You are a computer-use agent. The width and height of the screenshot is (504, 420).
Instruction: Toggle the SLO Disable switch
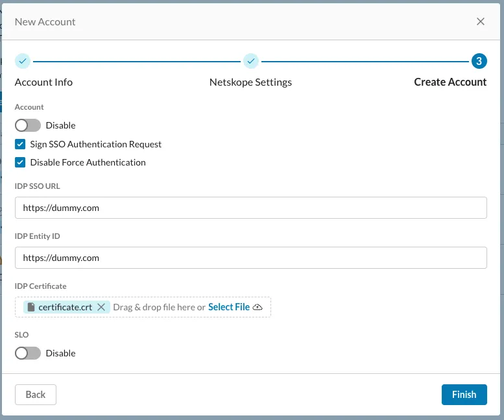28,353
